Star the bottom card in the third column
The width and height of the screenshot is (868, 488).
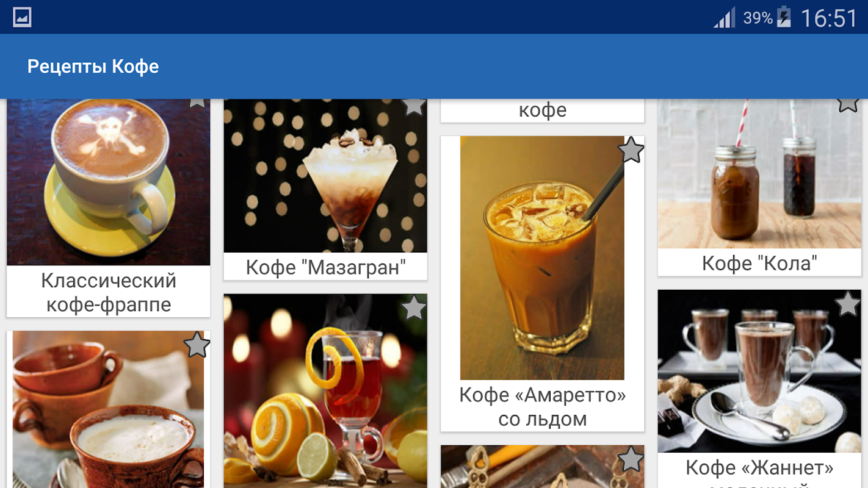coord(631,459)
